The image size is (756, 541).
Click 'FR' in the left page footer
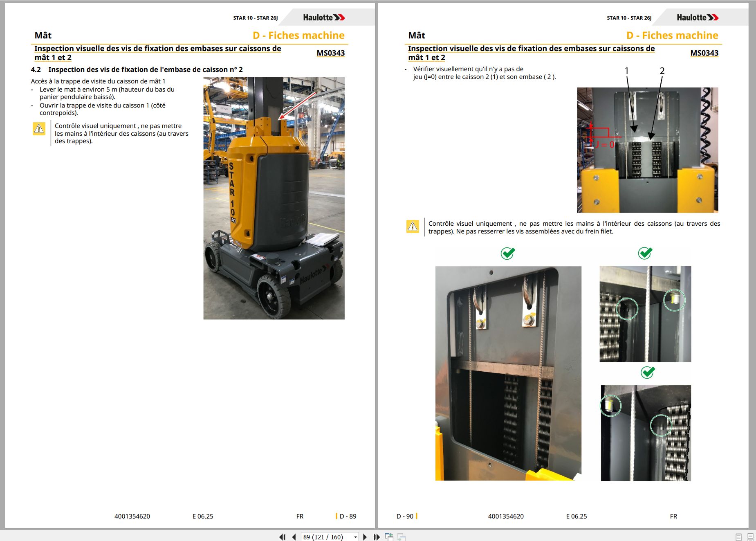(x=300, y=516)
